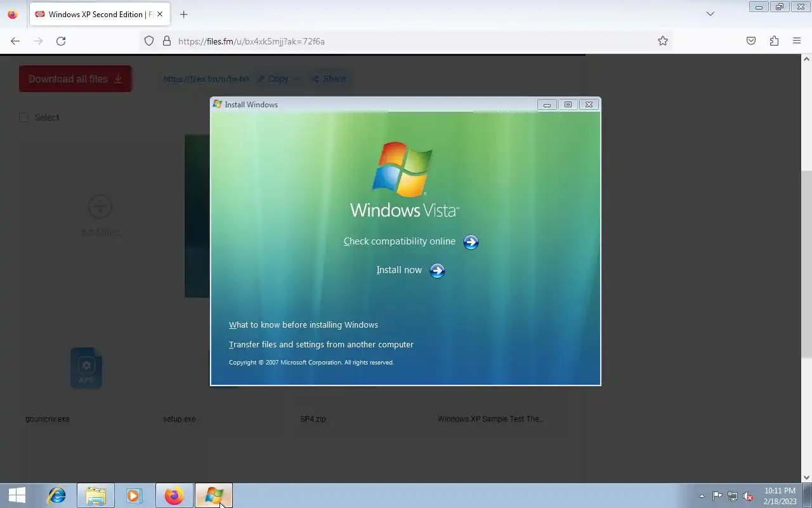Screen dimensions: 812x508
Task: Click the scrollbar down arrow
Action: tap(807, 478)
